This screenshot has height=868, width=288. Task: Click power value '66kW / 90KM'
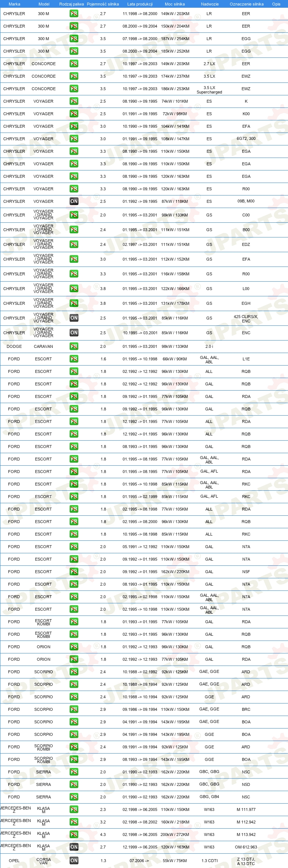[x=175, y=359]
